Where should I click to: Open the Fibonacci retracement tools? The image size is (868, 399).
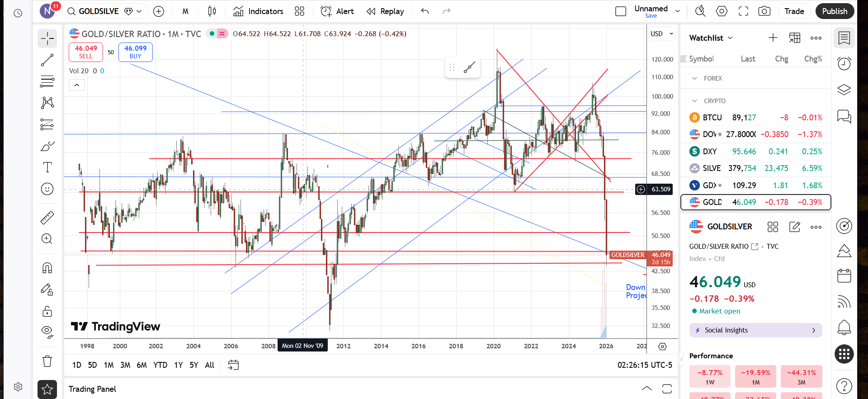click(x=47, y=81)
